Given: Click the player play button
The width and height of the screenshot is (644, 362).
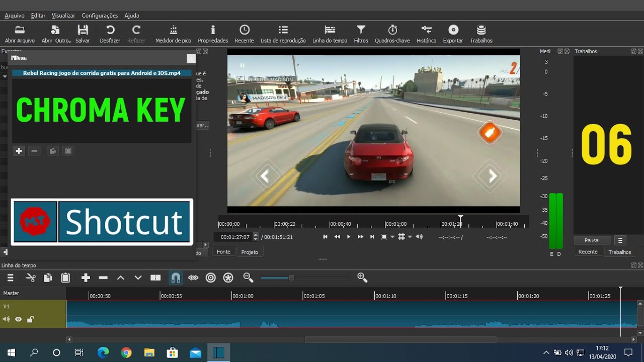Looking at the screenshot, I should pyautogui.click(x=349, y=237).
